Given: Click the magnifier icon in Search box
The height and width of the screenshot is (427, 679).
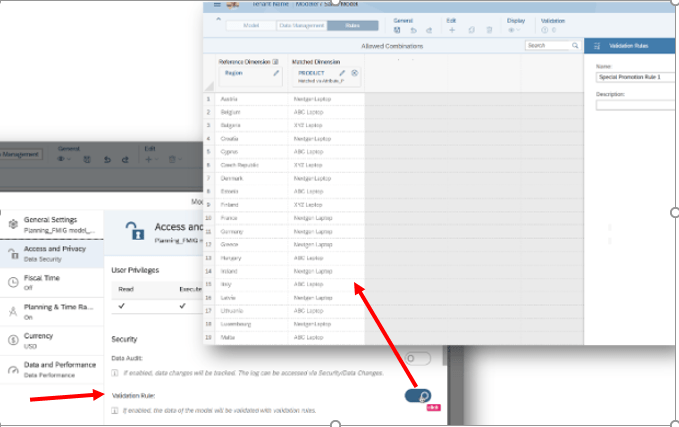Looking at the screenshot, I should [x=574, y=46].
